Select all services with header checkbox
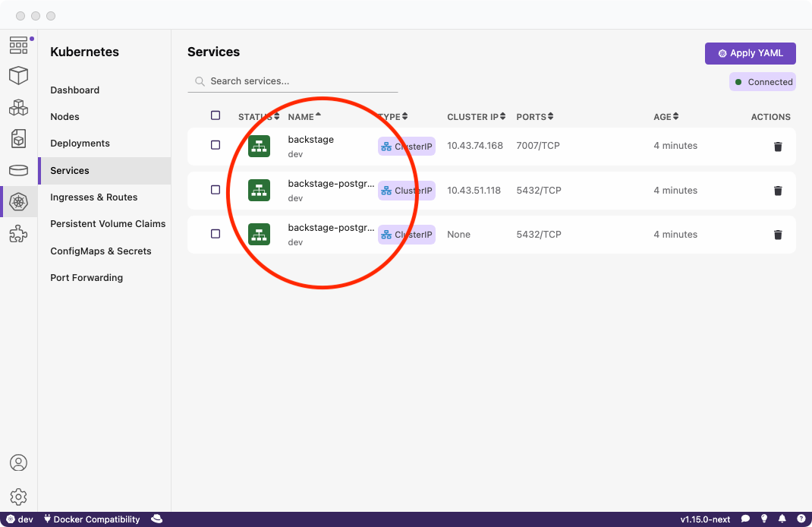The image size is (812, 527). [216, 115]
